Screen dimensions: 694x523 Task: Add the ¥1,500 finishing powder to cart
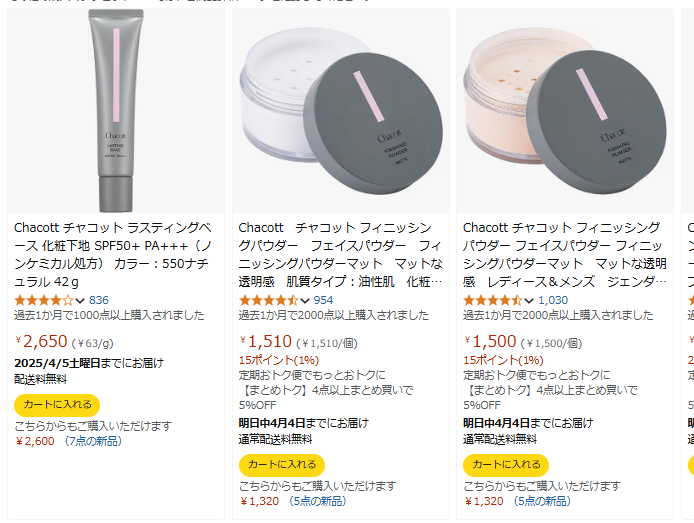pyautogui.click(x=506, y=465)
